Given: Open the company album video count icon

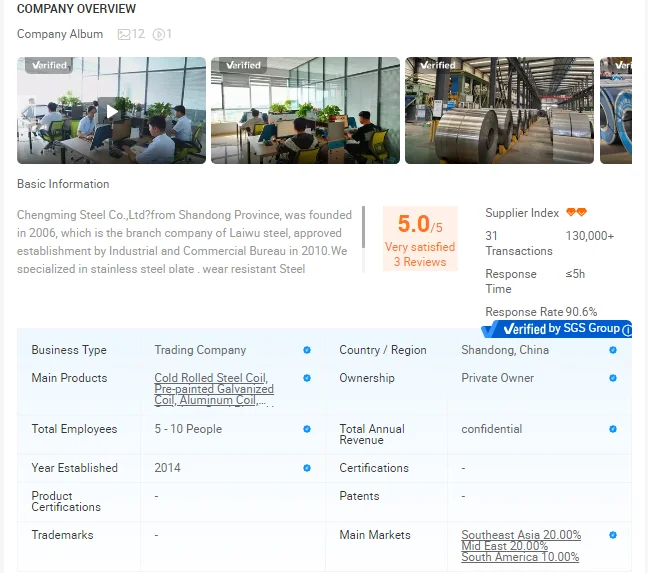Looking at the screenshot, I should [x=158, y=34].
